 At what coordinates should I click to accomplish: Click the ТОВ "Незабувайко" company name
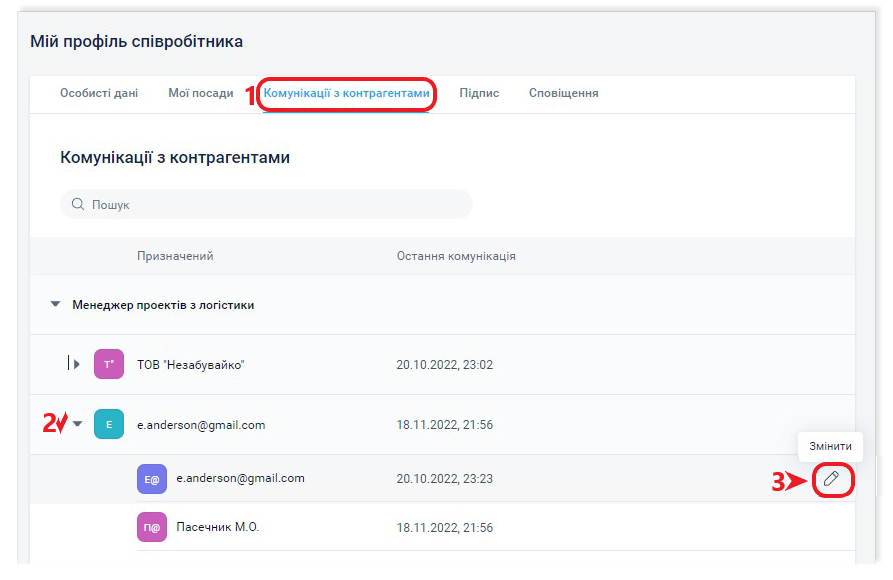click(190, 365)
